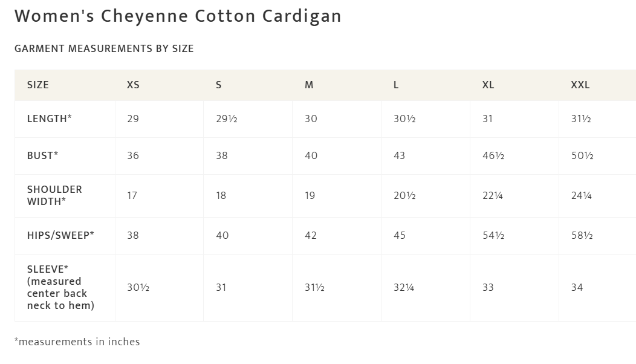Select the XXL column header
This screenshot has width=636, height=364.
[580, 85]
